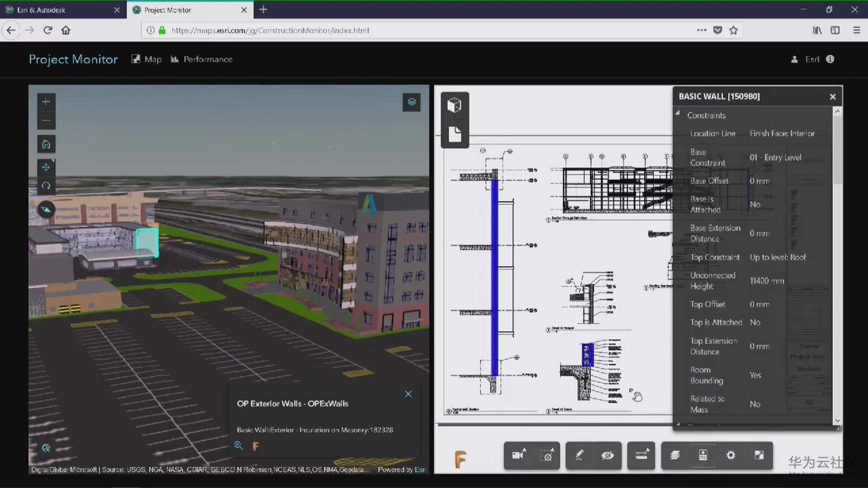The image size is (868, 488).
Task: Open the 3D models viewer button
Action: tap(455, 105)
